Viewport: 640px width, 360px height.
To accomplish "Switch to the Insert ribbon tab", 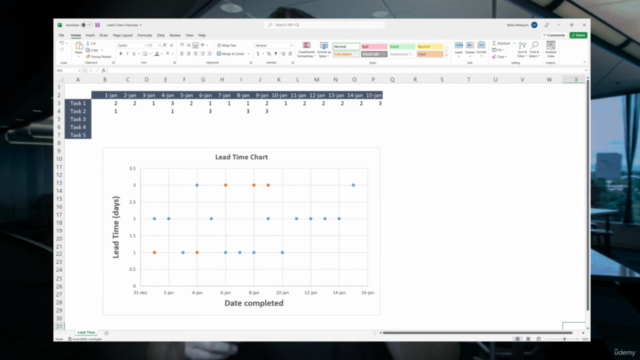I will tap(90, 36).
